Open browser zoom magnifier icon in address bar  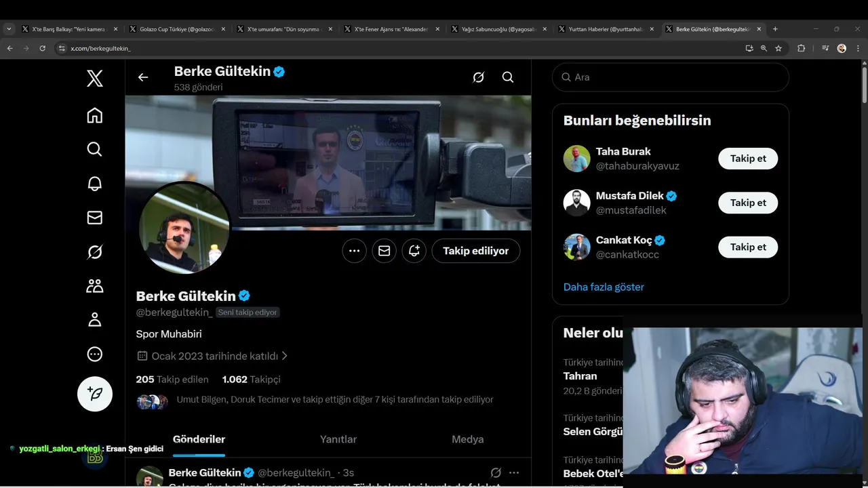point(764,48)
